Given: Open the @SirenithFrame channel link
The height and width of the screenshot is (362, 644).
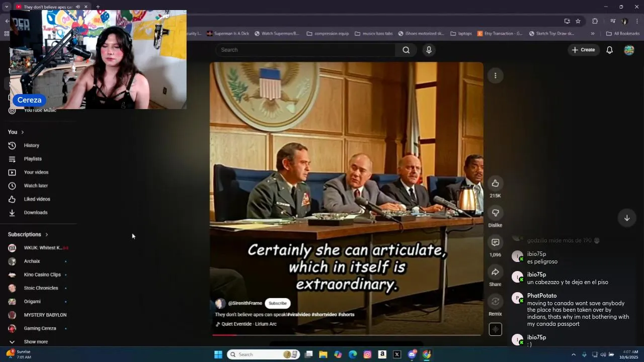Looking at the screenshot, I should tap(245, 303).
